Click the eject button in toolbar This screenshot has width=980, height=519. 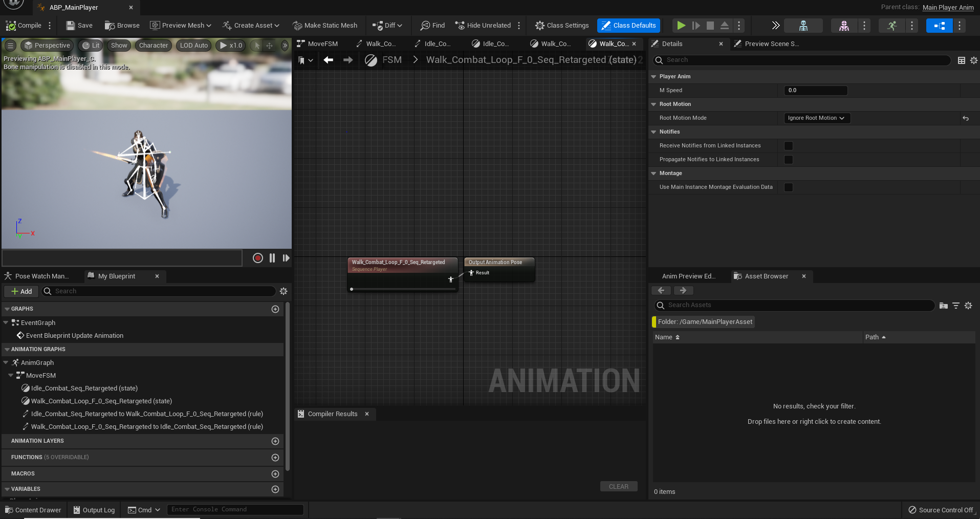point(725,25)
